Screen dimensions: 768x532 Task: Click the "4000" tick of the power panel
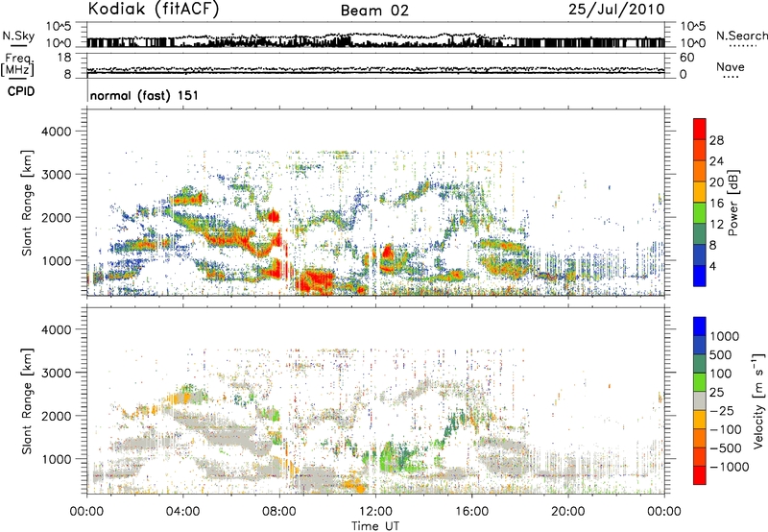pos(56,132)
